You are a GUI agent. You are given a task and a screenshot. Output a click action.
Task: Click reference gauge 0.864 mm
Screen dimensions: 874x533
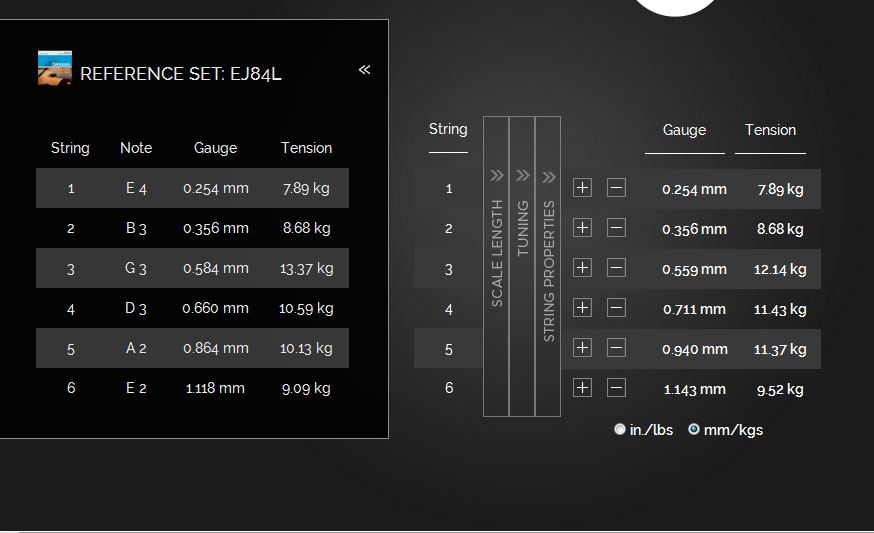tap(216, 348)
